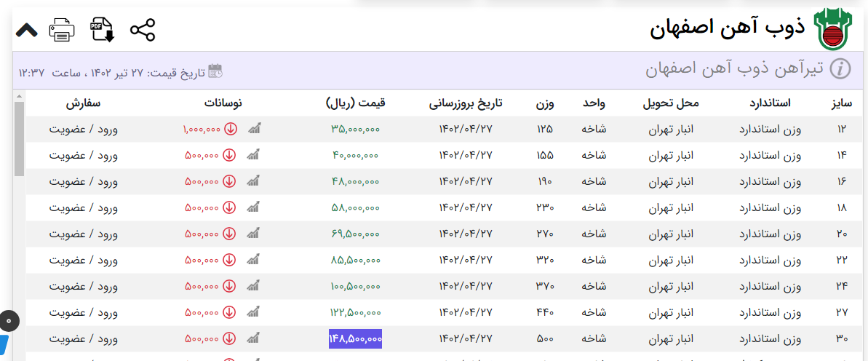Viewport: 868px width, 361px height.
Task: Click the قیمت (ریال) column header
Action: point(355,103)
